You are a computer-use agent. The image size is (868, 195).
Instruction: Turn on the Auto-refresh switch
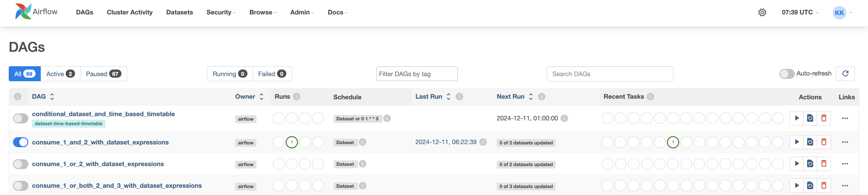tap(787, 74)
